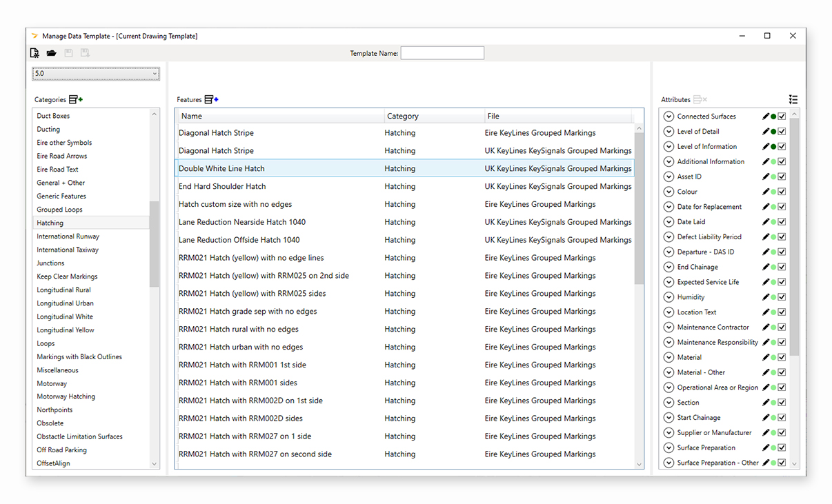Image resolution: width=832 pixels, height=504 pixels.
Task: Add a new feature
Action: (212, 100)
